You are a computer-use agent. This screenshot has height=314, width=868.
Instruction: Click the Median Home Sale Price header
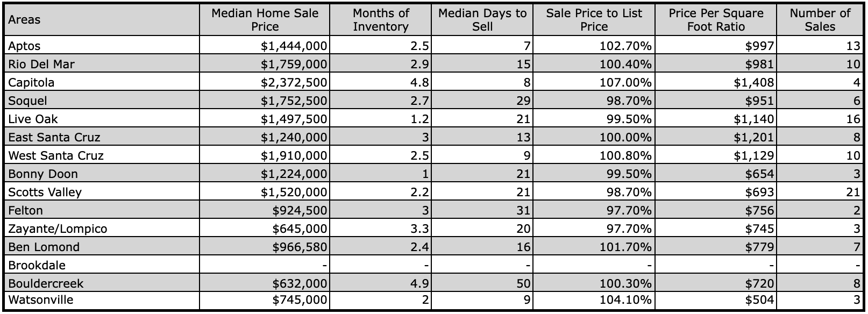click(265, 20)
